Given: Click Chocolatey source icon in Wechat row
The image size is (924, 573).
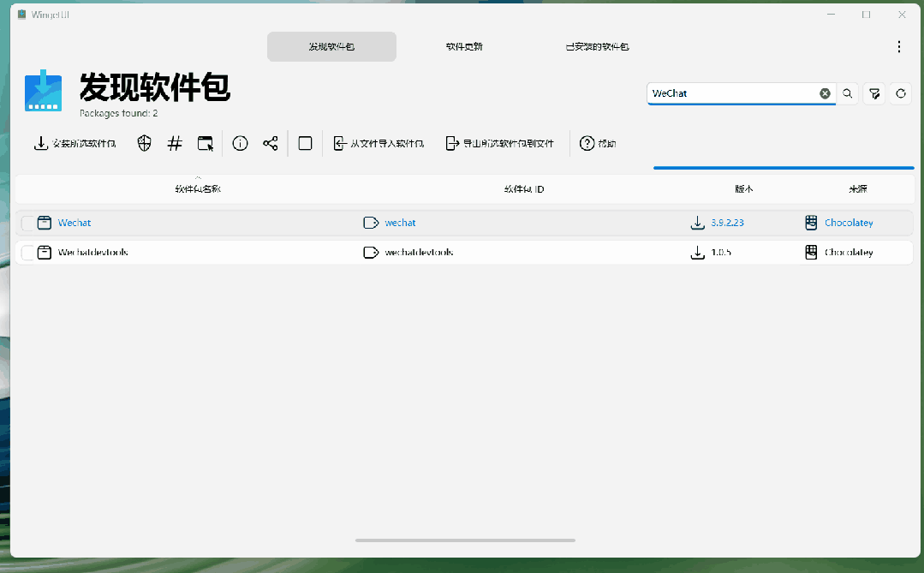Looking at the screenshot, I should (812, 223).
